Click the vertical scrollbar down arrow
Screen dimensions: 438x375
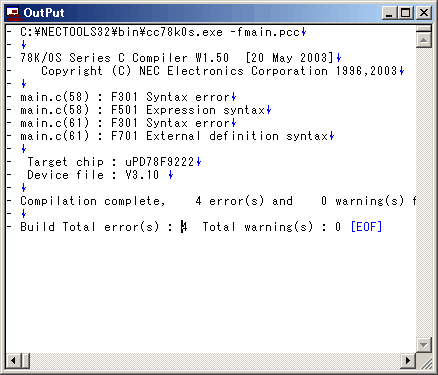pos(424,344)
